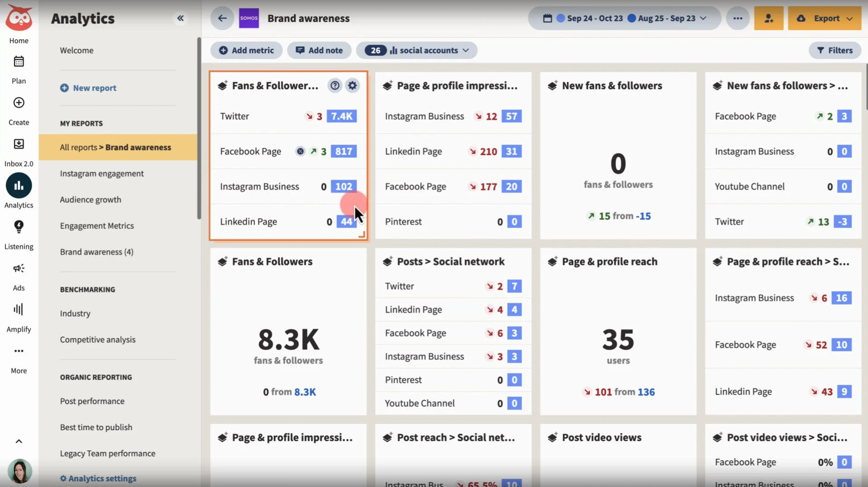Open the report options ellipsis button
This screenshot has width=868, height=487.
point(738,18)
